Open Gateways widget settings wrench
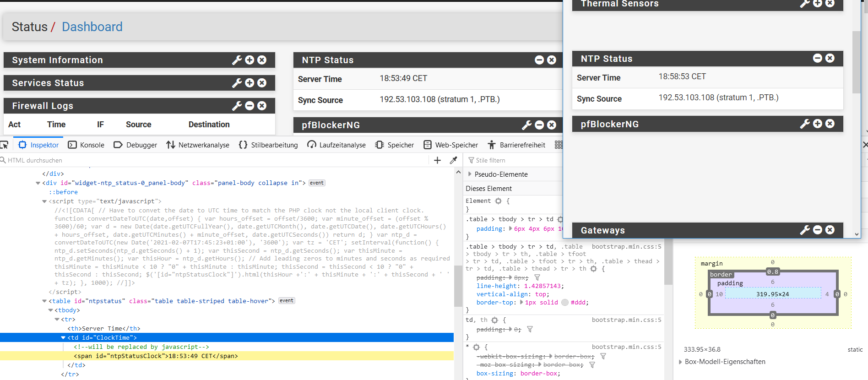Screen dimensions: 868x380 coord(805,230)
